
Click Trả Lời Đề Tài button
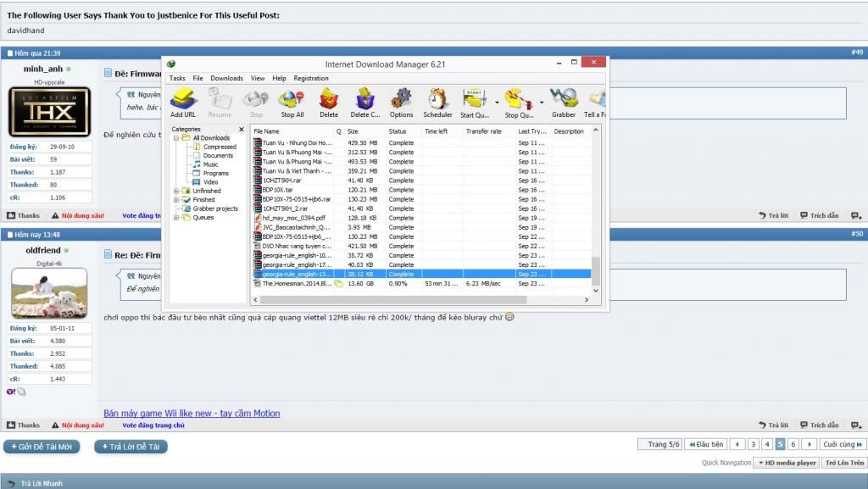coord(131,447)
